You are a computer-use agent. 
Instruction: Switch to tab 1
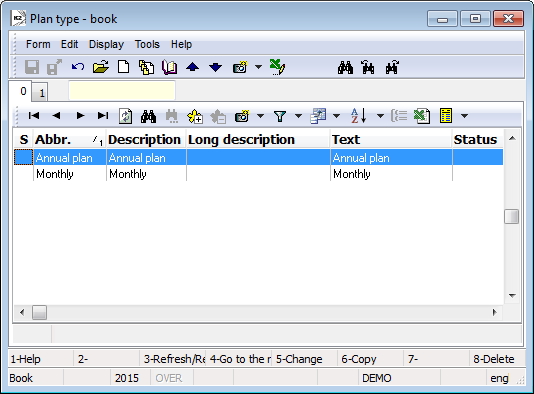(41, 92)
